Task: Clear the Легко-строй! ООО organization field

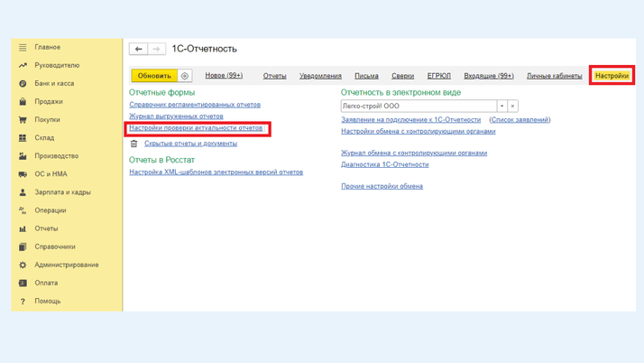Action: [x=513, y=106]
